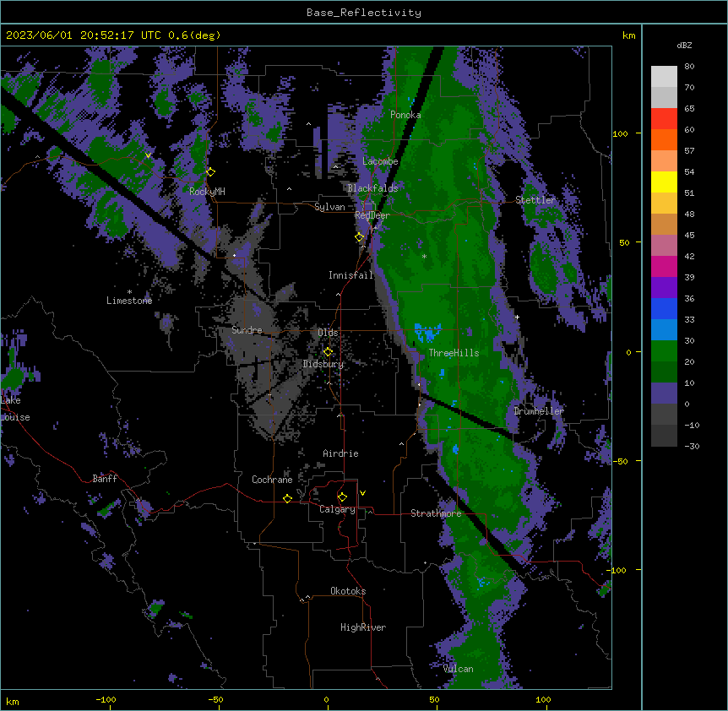This screenshot has width=728, height=711.
Task: Click the yellow diamond marker west of Calgary
Action: coord(287,498)
